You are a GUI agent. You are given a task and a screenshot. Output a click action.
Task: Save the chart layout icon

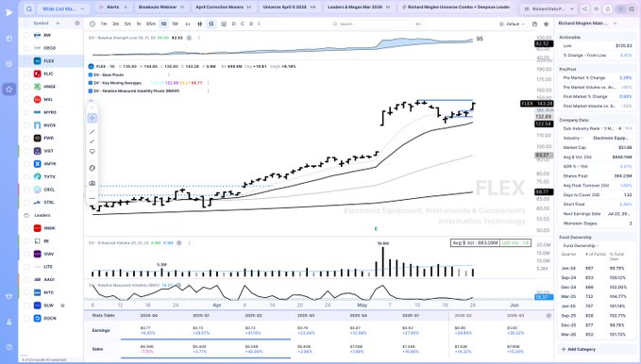point(534,25)
